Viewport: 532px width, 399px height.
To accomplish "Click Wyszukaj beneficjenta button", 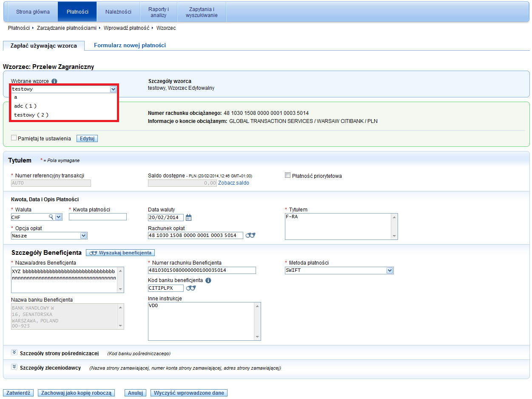I will 120,253.
